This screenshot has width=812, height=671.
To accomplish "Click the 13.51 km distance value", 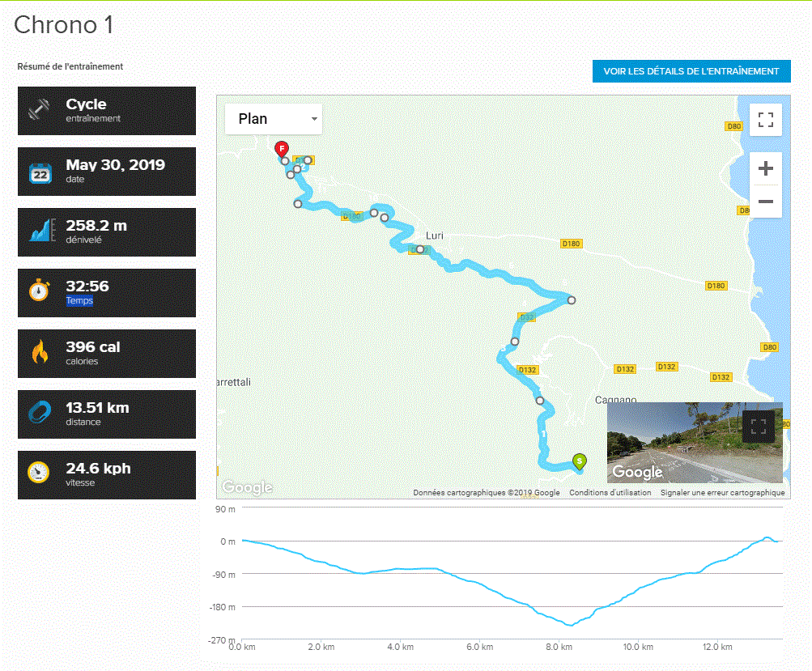I will pyautogui.click(x=97, y=407).
